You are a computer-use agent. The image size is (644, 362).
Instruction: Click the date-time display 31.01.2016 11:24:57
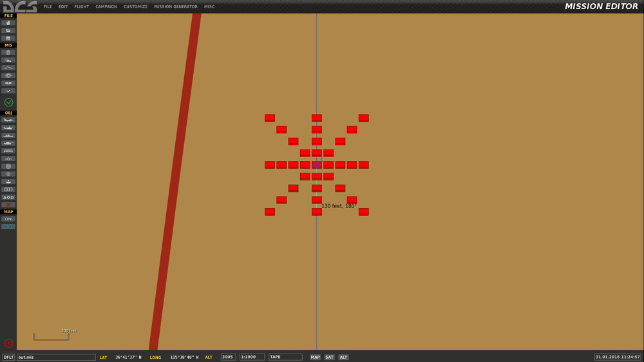[x=618, y=357]
